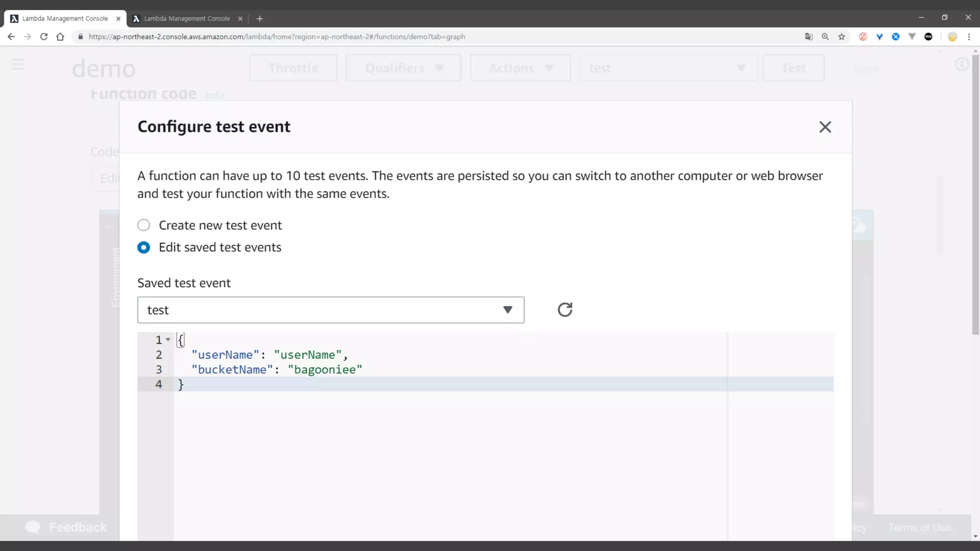Click the browser home icon
980x551 pixels.
click(x=60, y=37)
